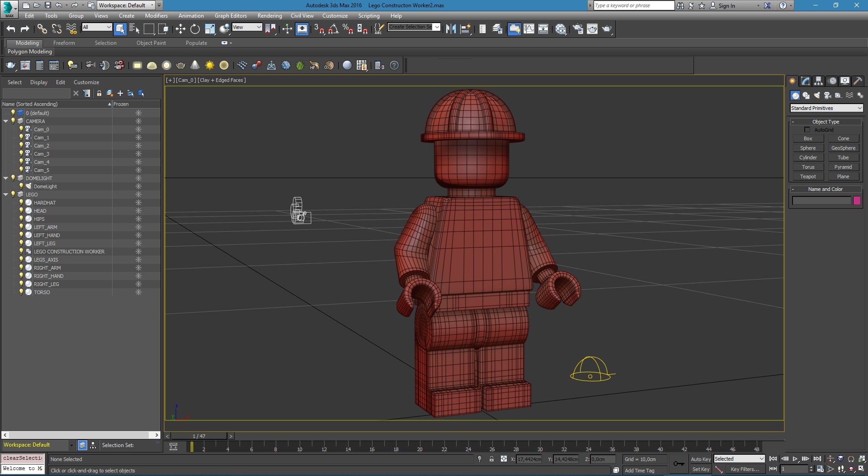The image size is (868, 476).
Task: Click the Undo arrow icon
Action: coord(11,29)
